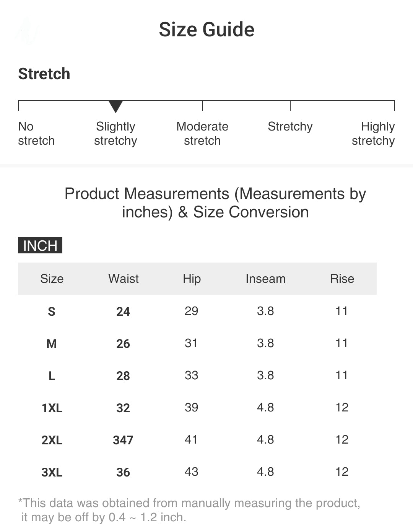Click the triangle marker on the stretch scale

[115, 106]
